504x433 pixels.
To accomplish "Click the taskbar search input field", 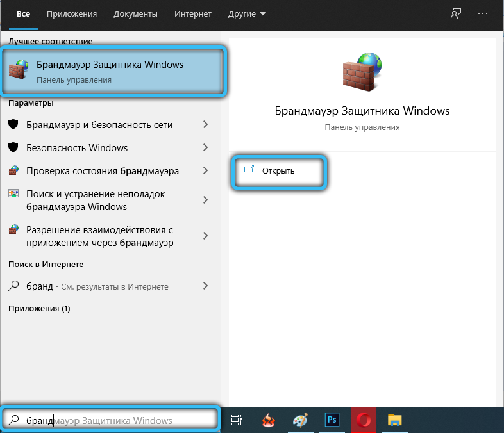I will [x=112, y=420].
